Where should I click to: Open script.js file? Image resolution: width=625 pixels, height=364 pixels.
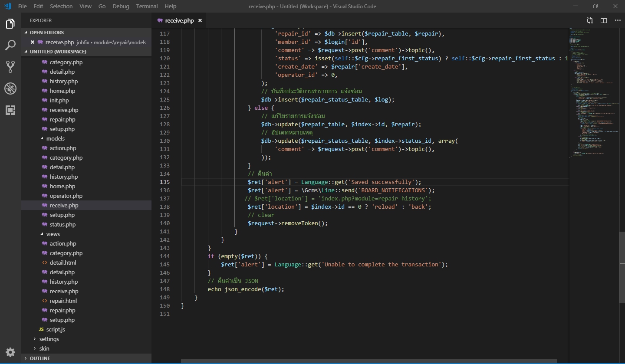coord(86,329)
